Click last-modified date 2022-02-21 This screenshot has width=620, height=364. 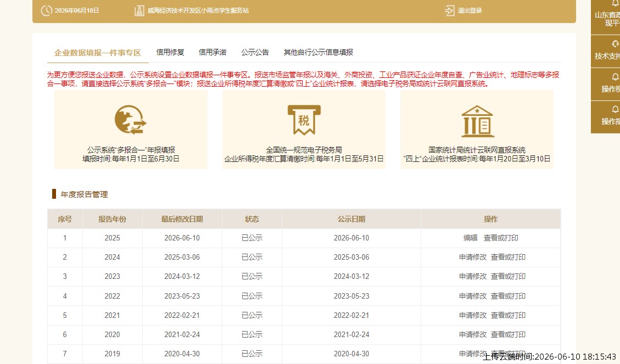pos(182,315)
